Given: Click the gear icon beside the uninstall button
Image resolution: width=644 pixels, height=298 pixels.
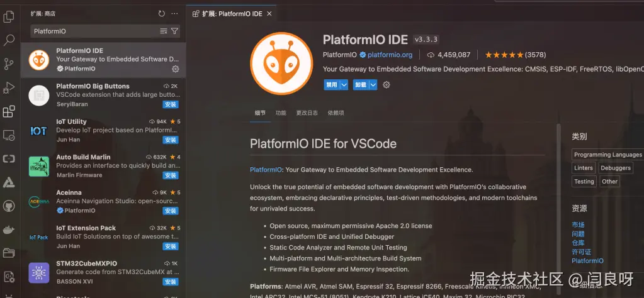Looking at the screenshot, I should pyautogui.click(x=386, y=85).
